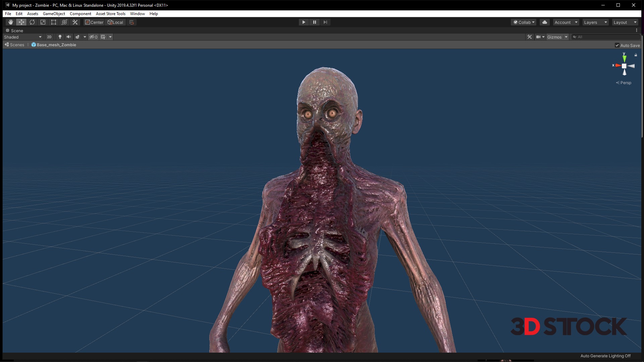Select the Hand tool
The width and height of the screenshot is (644, 362).
[11, 22]
